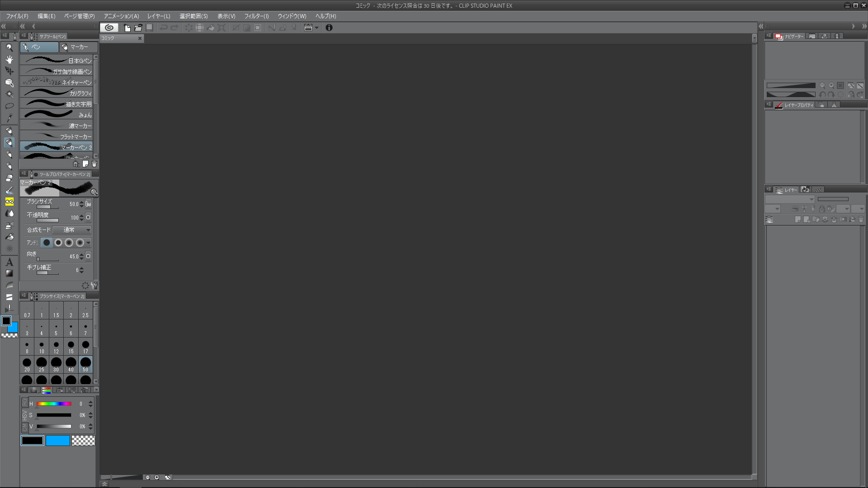This screenshot has width=868, height=488.
Task: Pick brush size preset 30
Action: pos(56,364)
